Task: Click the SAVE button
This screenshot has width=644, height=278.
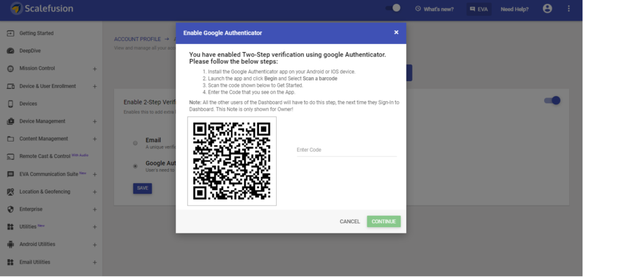Action: pyautogui.click(x=143, y=188)
